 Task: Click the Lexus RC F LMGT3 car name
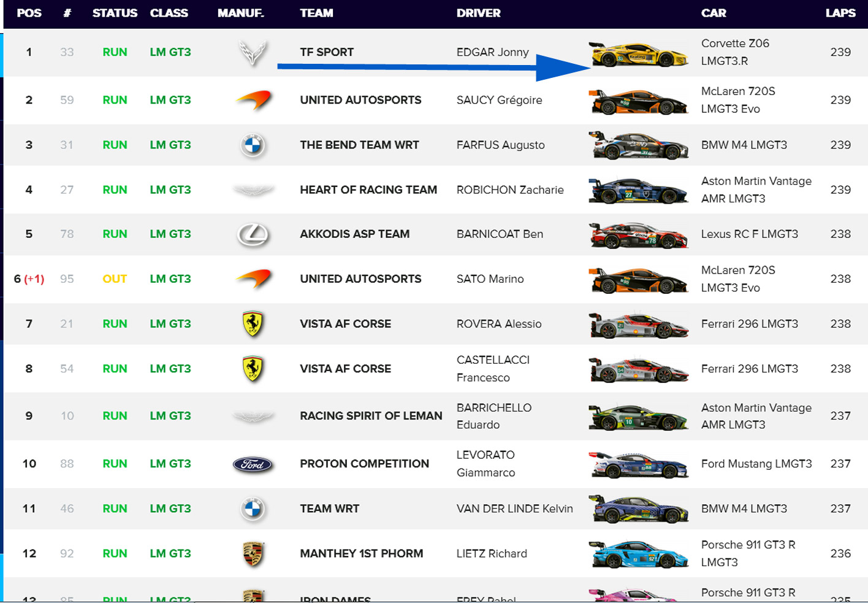click(749, 234)
